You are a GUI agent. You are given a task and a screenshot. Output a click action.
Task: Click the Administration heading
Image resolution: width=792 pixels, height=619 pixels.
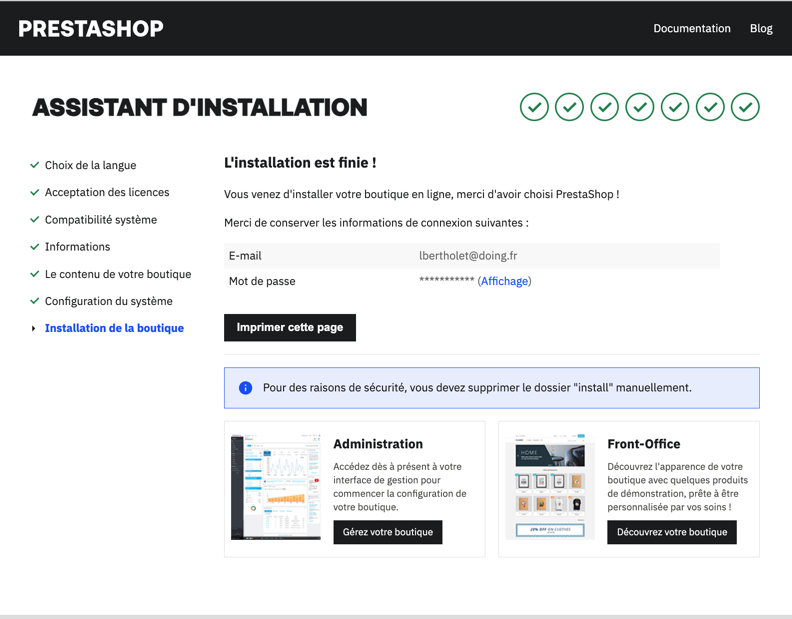click(x=378, y=444)
